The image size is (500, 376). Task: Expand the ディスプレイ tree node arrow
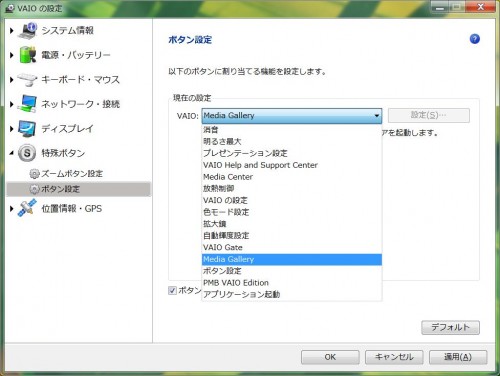(x=12, y=129)
